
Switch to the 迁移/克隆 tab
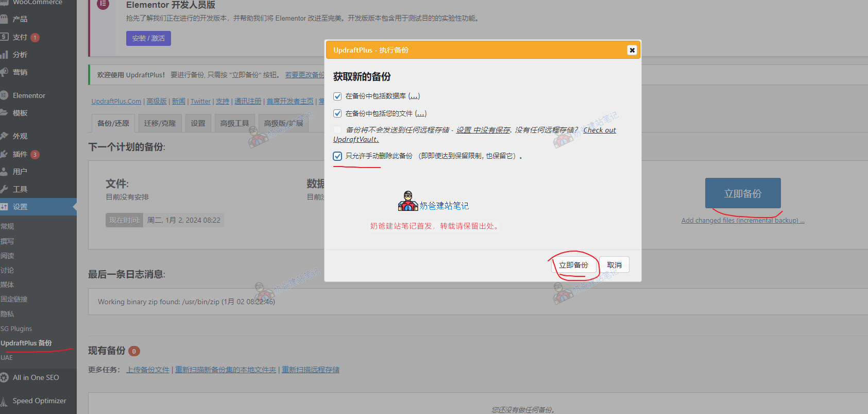[160, 123]
